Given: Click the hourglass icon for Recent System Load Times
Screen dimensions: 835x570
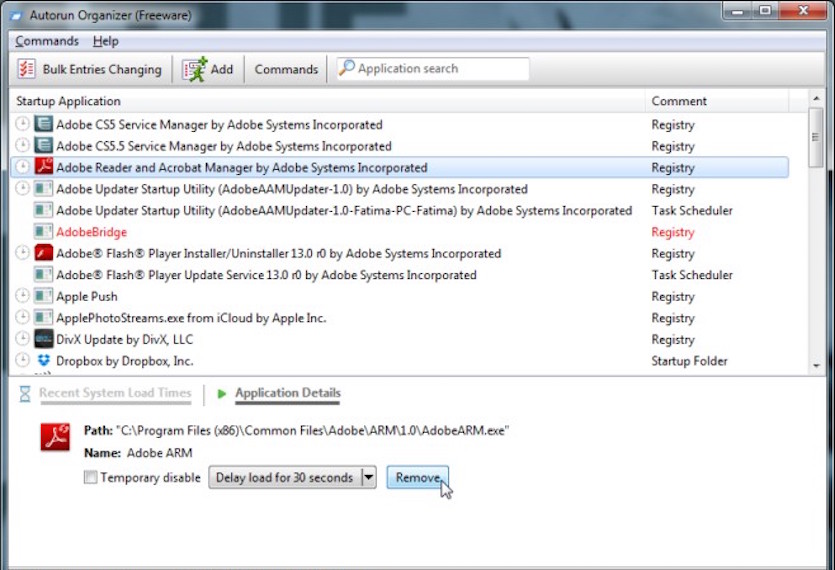Looking at the screenshot, I should 25,394.
